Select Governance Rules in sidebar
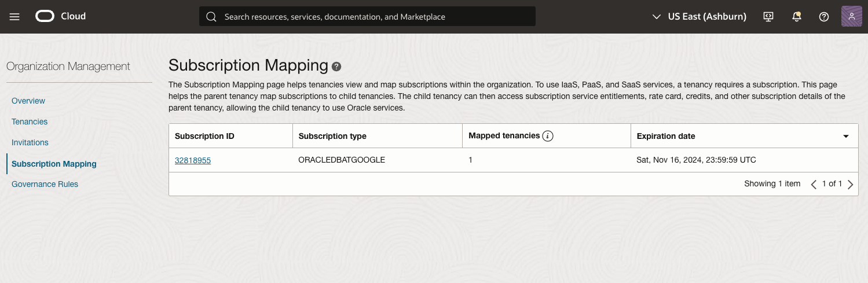 click(45, 184)
